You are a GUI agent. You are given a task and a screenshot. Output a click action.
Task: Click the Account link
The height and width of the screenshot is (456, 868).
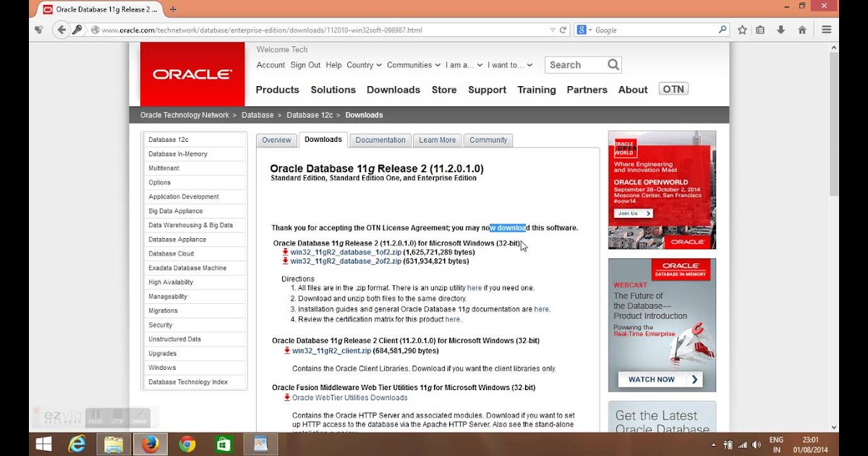(x=271, y=65)
